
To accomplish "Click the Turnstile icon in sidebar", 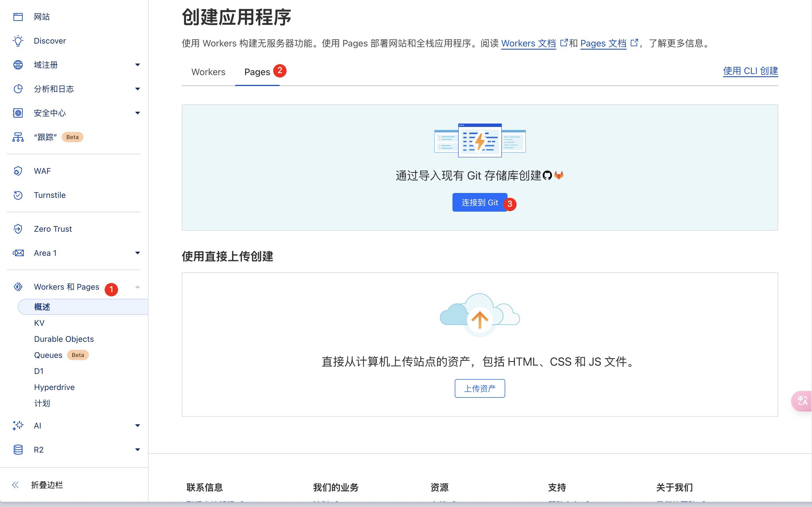I will pyautogui.click(x=18, y=195).
